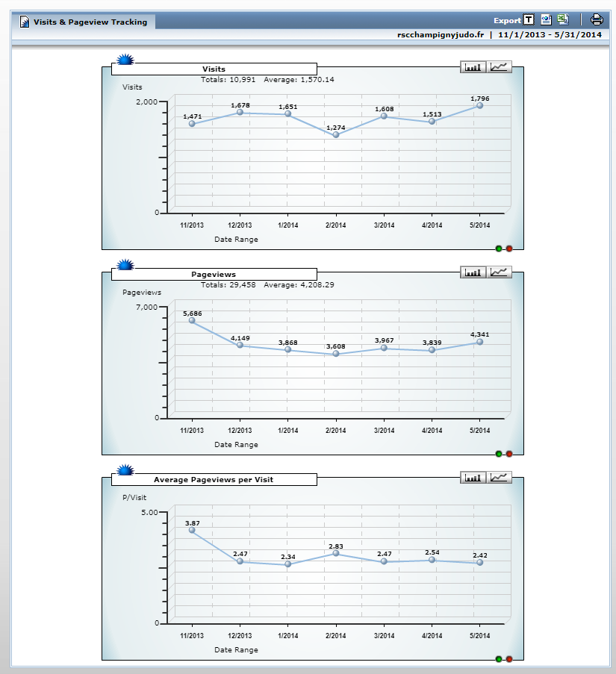Click Visits Average: 1,570.14 text
Viewport: 616px width, 674px height.
[299, 80]
